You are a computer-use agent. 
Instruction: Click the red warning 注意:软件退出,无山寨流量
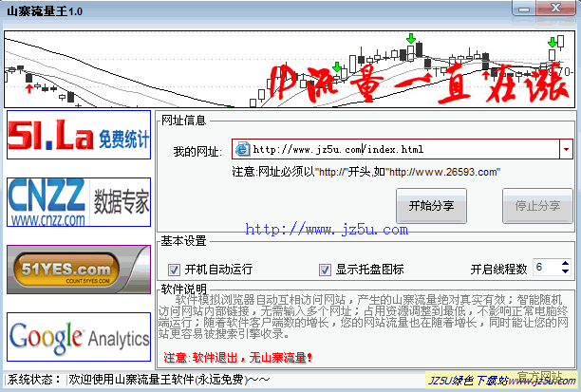pos(238,358)
